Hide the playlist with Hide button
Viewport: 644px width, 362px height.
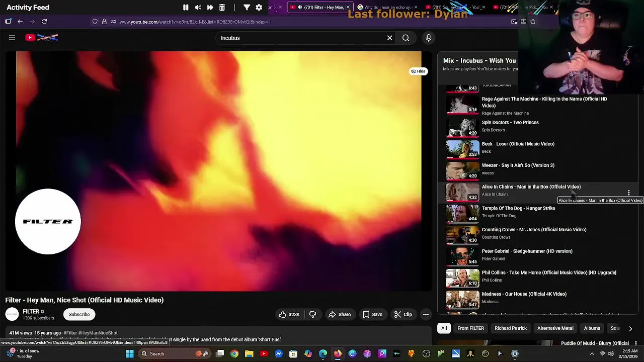419,71
